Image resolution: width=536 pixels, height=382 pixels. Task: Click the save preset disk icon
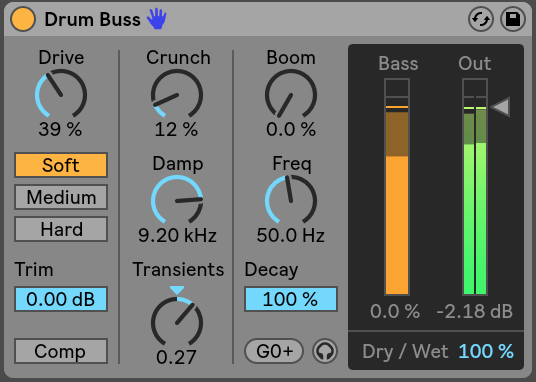click(513, 19)
